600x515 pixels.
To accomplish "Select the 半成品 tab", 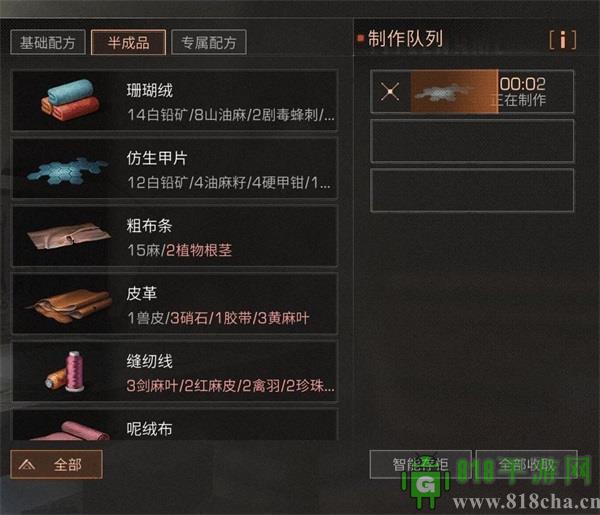I will tap(128, 42).
